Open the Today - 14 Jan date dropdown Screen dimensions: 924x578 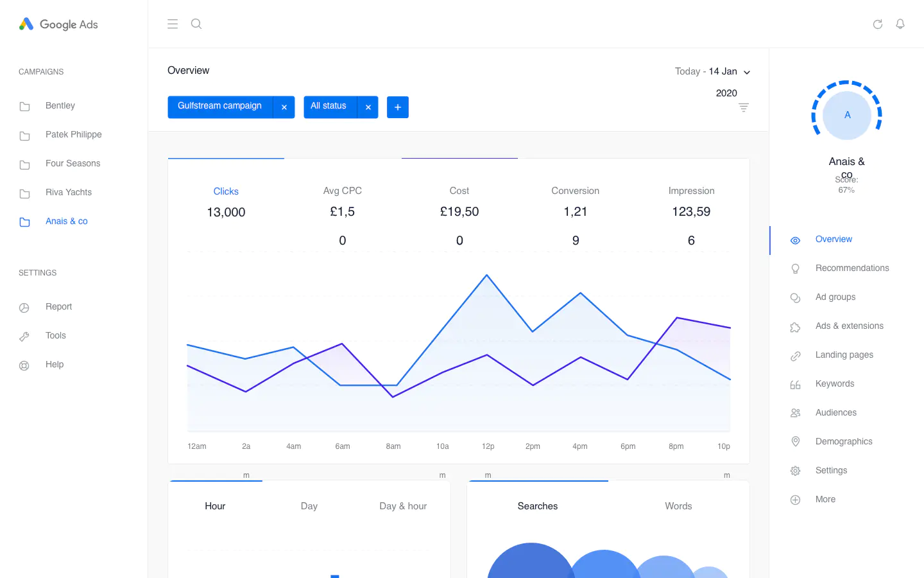point(712,71)
